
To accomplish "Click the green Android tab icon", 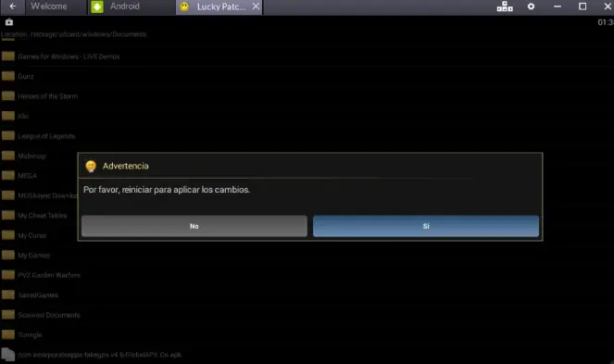I will (97, 6).
